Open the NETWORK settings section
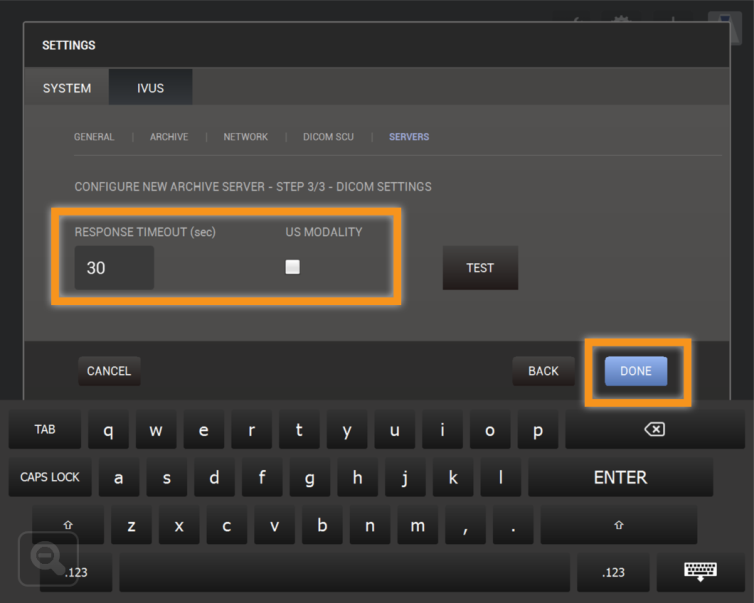Image resolution: width=754 pixels, height=603 pixels. 245,137
